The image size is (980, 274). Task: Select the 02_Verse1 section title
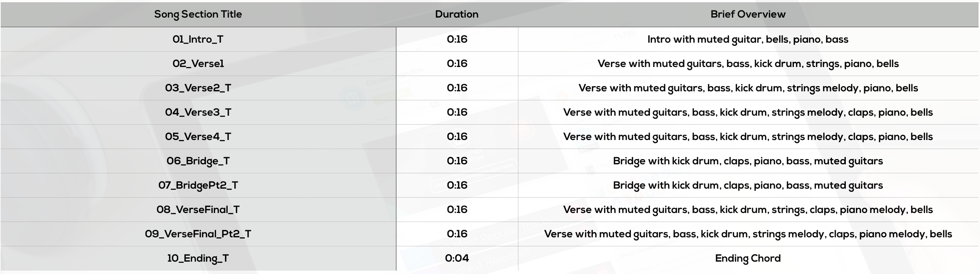click(198, 64)
